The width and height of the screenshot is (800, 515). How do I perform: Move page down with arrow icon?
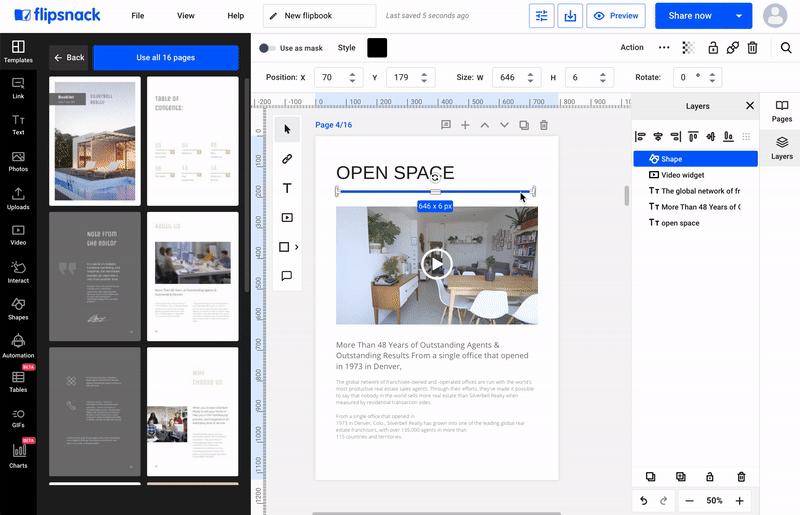click(504, 125)
